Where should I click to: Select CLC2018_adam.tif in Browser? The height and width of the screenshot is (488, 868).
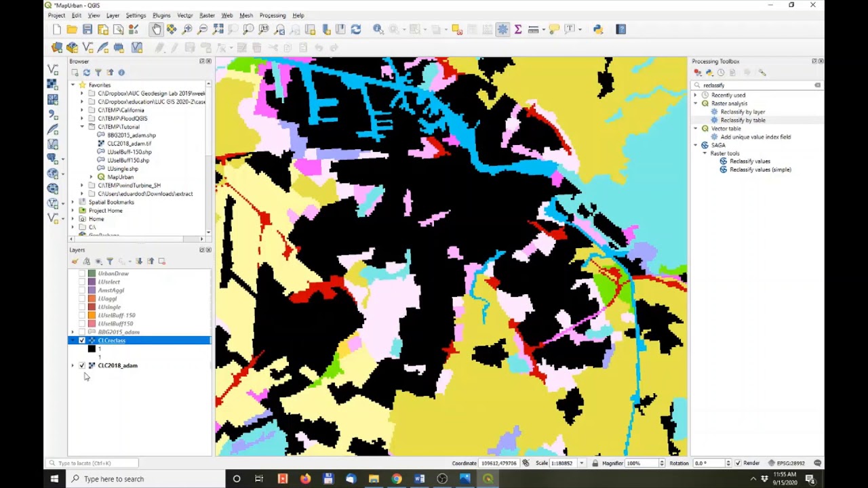[129, 144]
